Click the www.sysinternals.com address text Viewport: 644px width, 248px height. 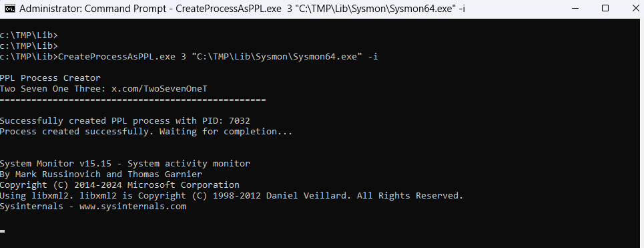133,207
